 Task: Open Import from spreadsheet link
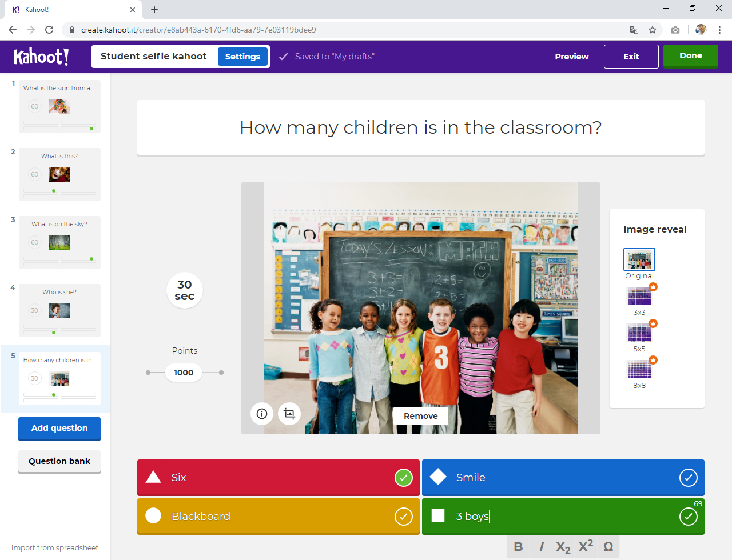(x=55, y=547)
